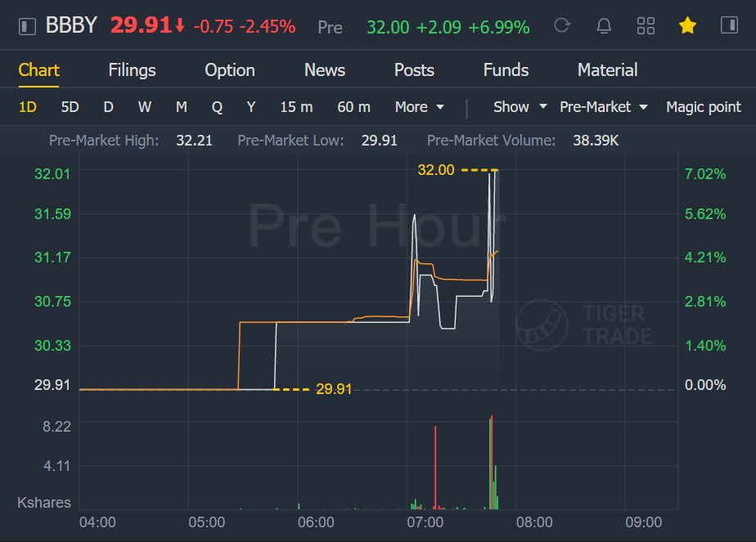
Task: Click the Magic point button
Action: (x=704, y=107)
